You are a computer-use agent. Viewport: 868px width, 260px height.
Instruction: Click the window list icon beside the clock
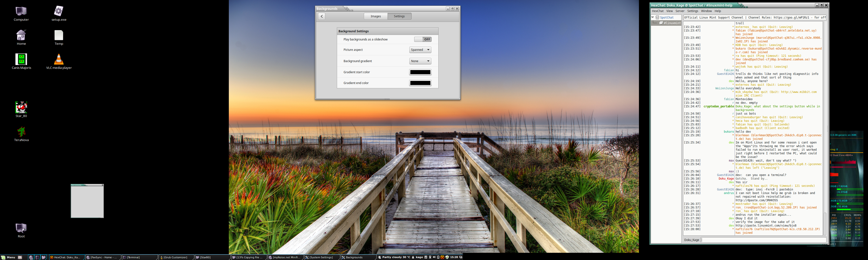coord(461,257)
